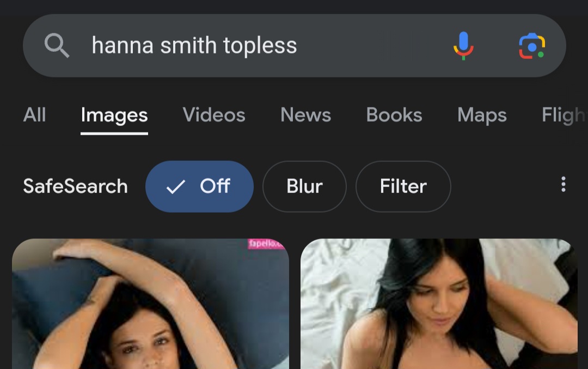Go to the Videos tab

[214, 115]
